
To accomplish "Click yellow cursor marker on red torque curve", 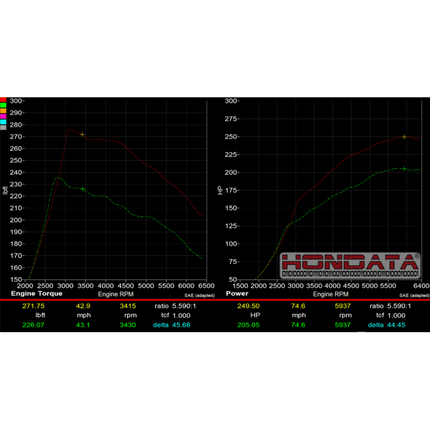I will click(82, 135).
